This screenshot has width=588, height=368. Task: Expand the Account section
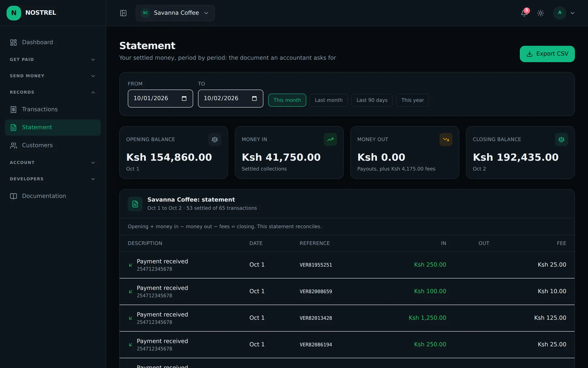pyautogui.click(x=53, y=163)
